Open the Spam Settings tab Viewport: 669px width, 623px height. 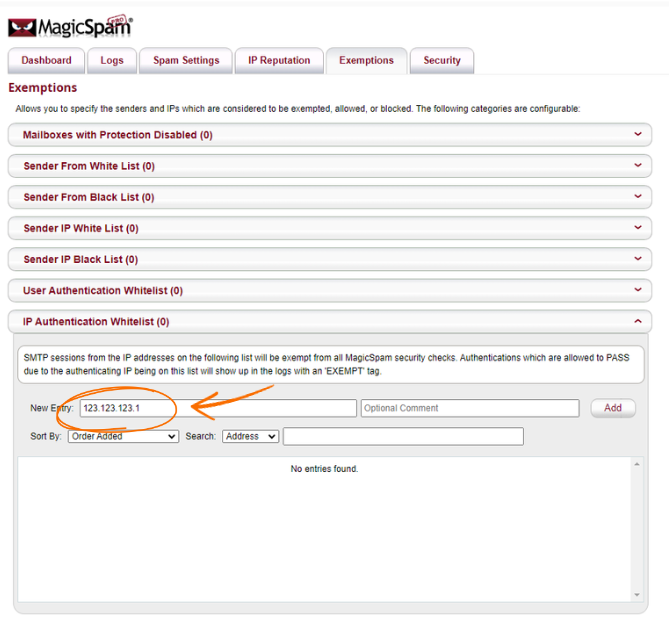[x=186, y=61]
